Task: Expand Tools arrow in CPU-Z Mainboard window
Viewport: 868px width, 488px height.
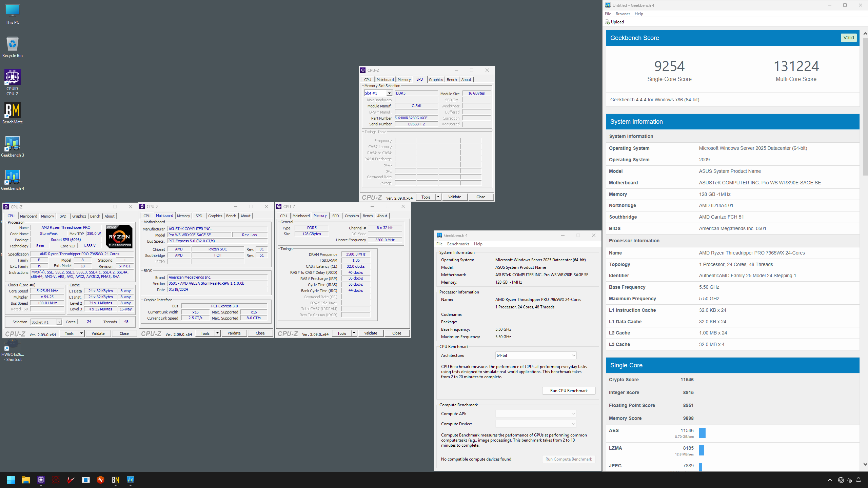Action: pyautogui.click(x=217, y=333)
